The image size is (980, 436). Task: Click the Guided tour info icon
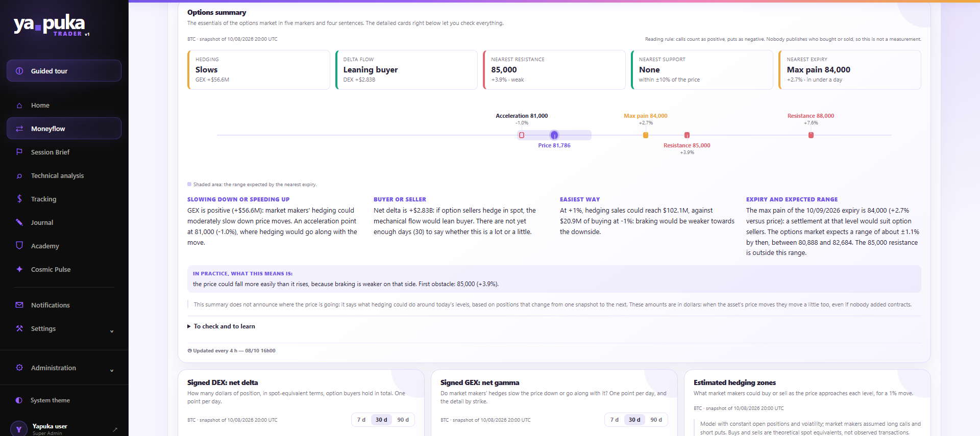pos(19,71)
